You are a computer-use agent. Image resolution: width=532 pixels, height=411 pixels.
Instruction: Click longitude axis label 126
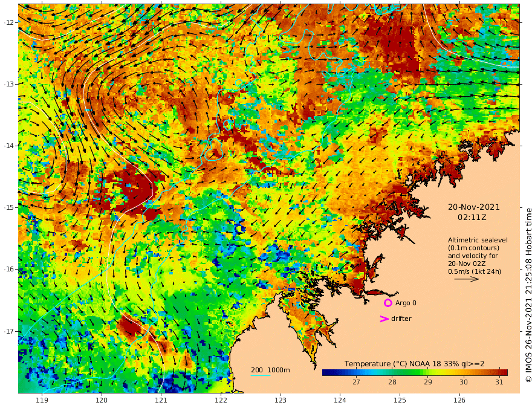(459, 400)
